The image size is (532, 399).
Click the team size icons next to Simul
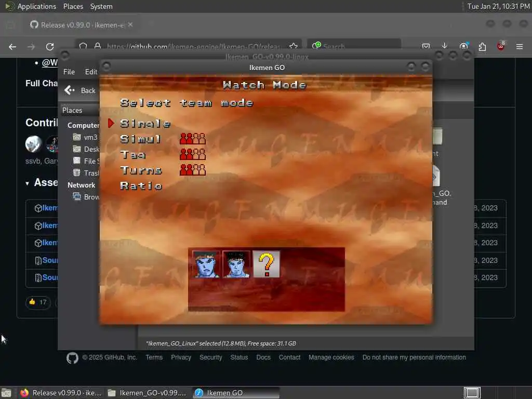pyautogui.click(x=192, y=139)
